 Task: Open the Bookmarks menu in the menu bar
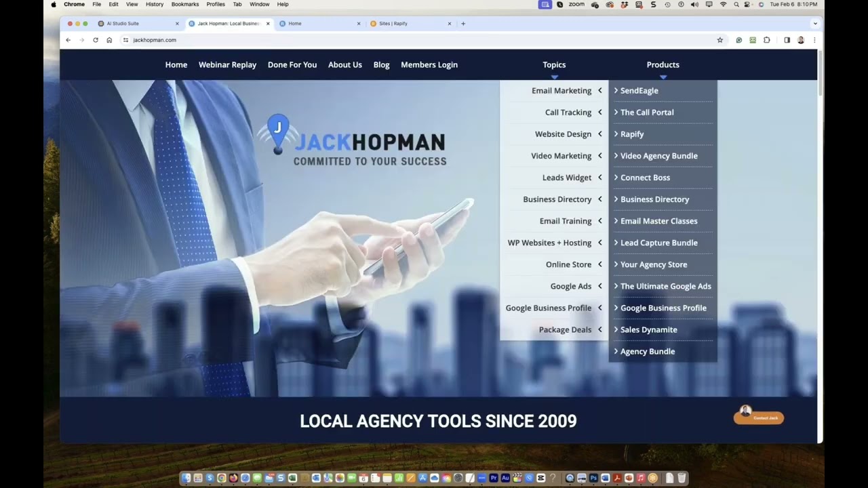185,4
